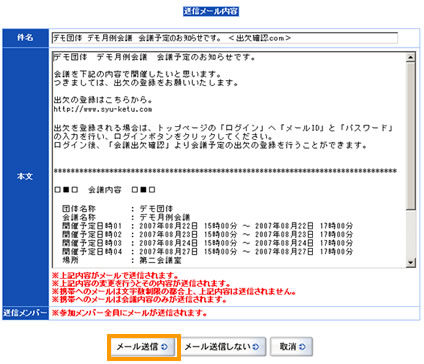Click the 出欠の登録はこちらから。 line
This screenshot has height=364, width=424.
click(x=103, y=100)
